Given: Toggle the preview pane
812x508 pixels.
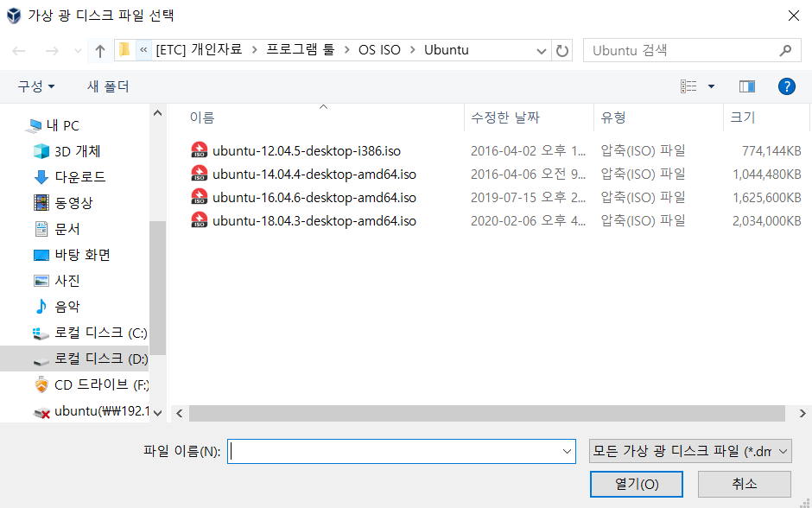Looking at the screenshot, I should click(746, 86).
